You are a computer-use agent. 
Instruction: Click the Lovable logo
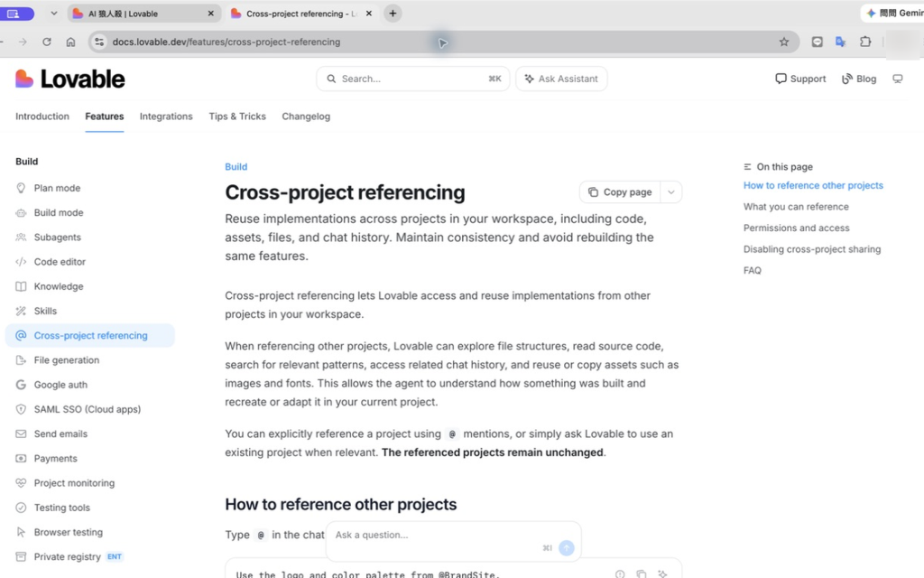point(70,79)
